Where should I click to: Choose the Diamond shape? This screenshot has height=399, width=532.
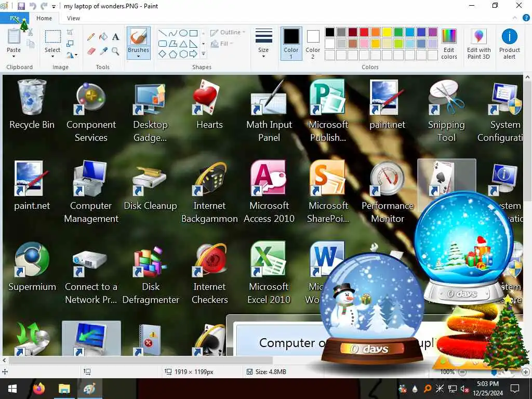tap(163, 54)
